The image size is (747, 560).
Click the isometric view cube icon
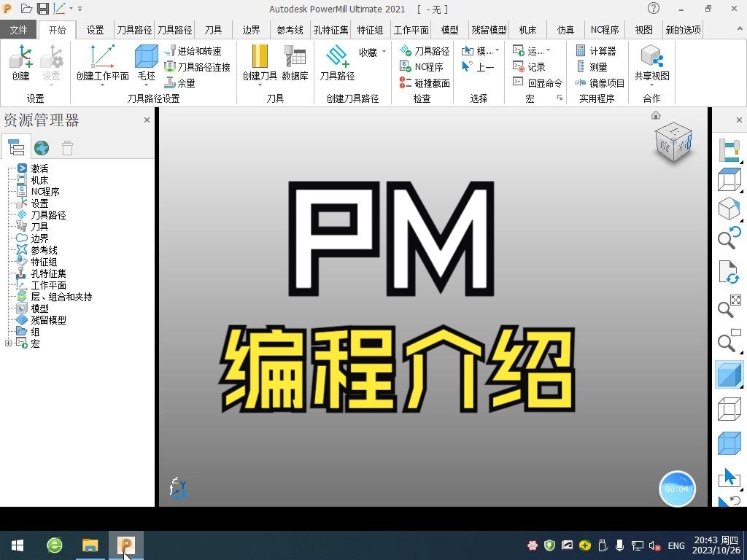pyautogui.click(x=729, y=209)
